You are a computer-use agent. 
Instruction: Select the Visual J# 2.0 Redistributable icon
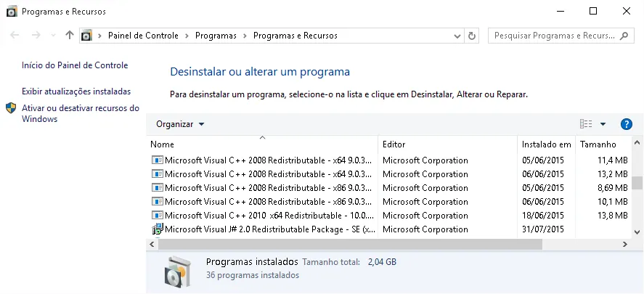[x=158, y=229]
